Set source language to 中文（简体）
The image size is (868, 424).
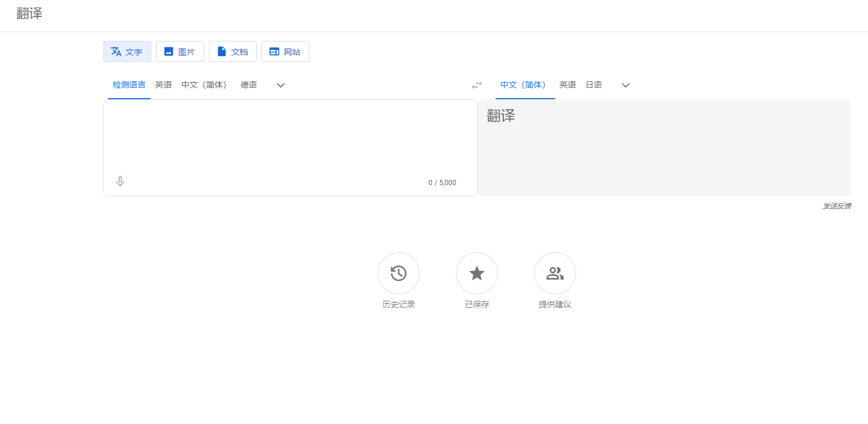click(204, 85)
